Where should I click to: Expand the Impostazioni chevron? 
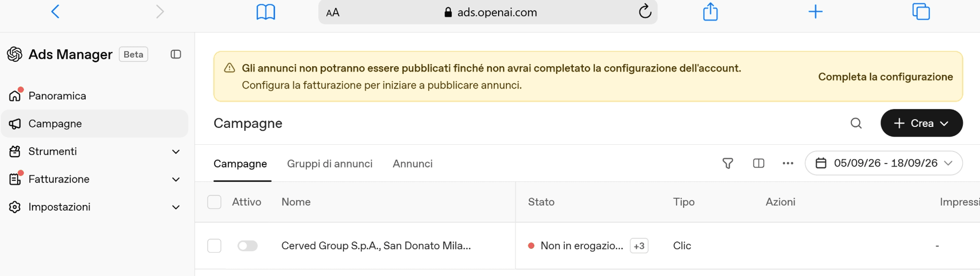(x=176, y=207)
